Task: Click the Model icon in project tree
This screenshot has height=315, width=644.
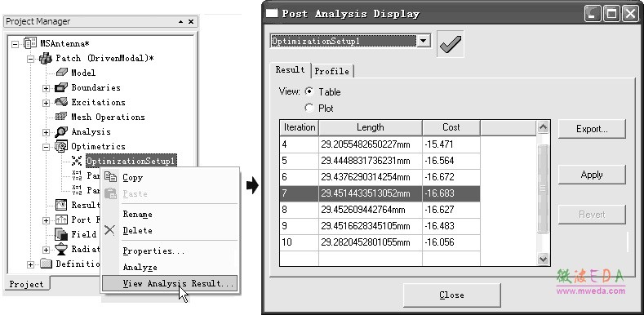Action: 61,73
